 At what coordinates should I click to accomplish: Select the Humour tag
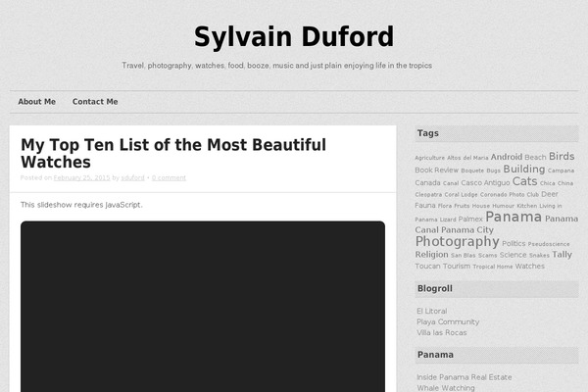[504, 206]
